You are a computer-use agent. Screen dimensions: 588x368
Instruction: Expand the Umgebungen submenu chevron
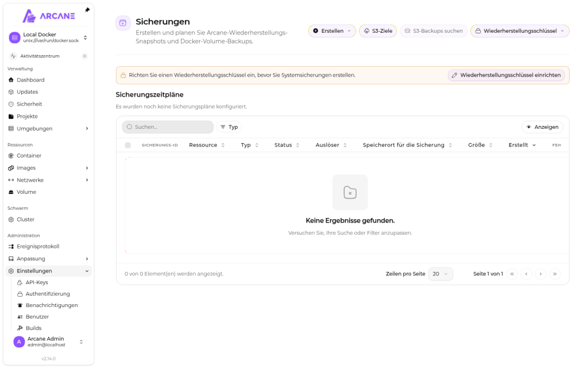87,129
